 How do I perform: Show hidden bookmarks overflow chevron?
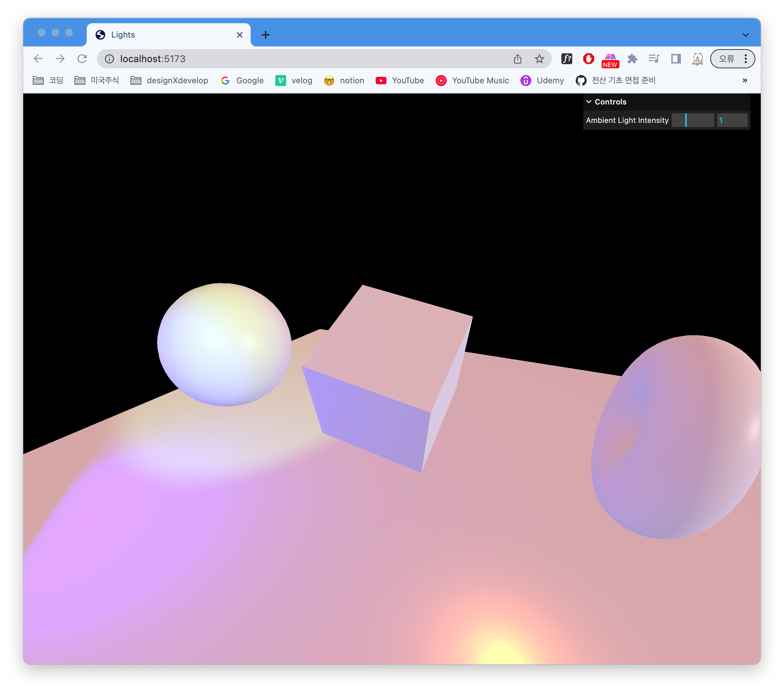744,81
